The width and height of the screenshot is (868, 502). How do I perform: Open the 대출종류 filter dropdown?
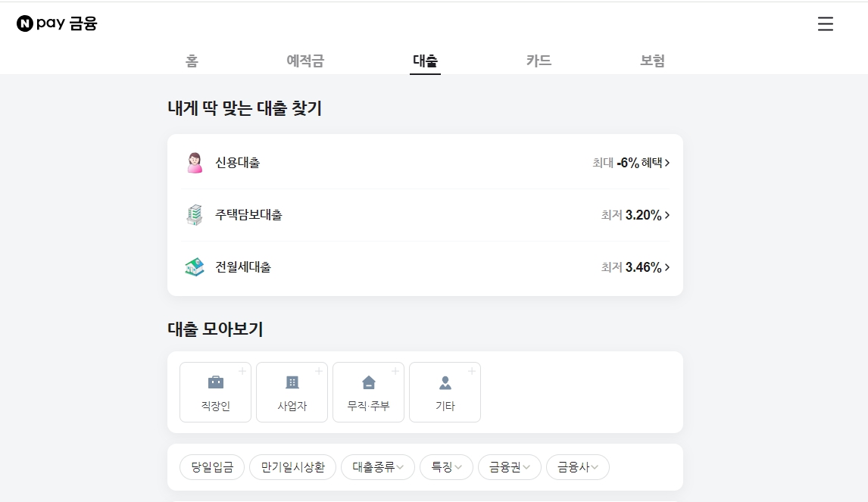pyautogui.click(x=378, y=467)
